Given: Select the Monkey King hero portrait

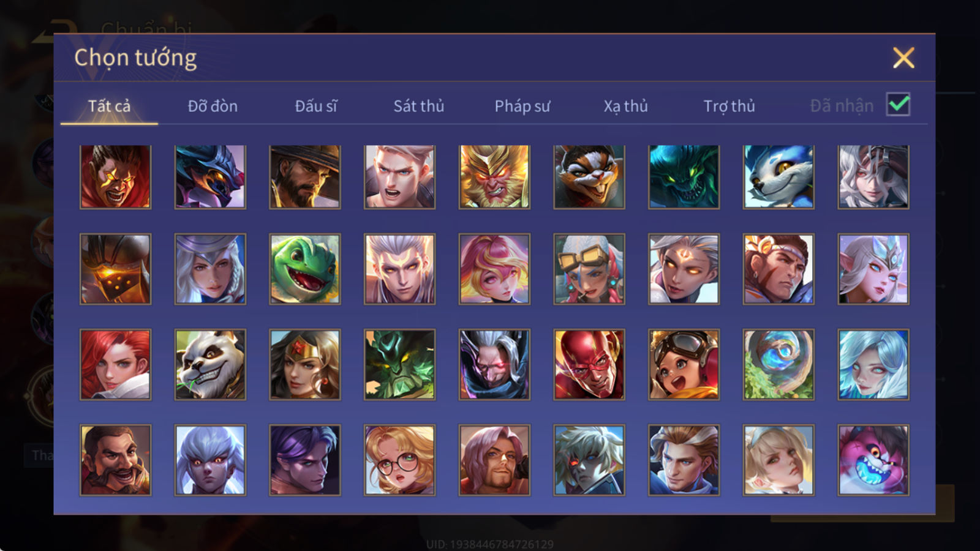Looking at the screenshot, I should pos(494,177).
